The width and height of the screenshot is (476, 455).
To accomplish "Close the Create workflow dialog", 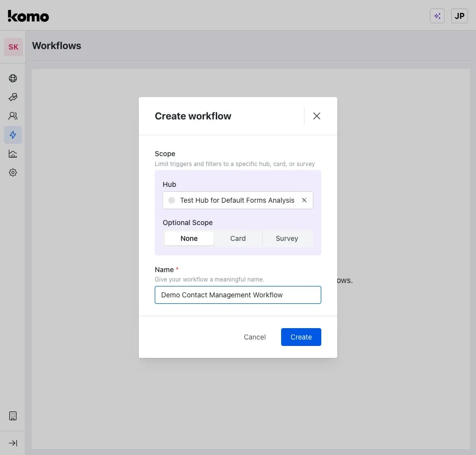I will pos(317,116).
